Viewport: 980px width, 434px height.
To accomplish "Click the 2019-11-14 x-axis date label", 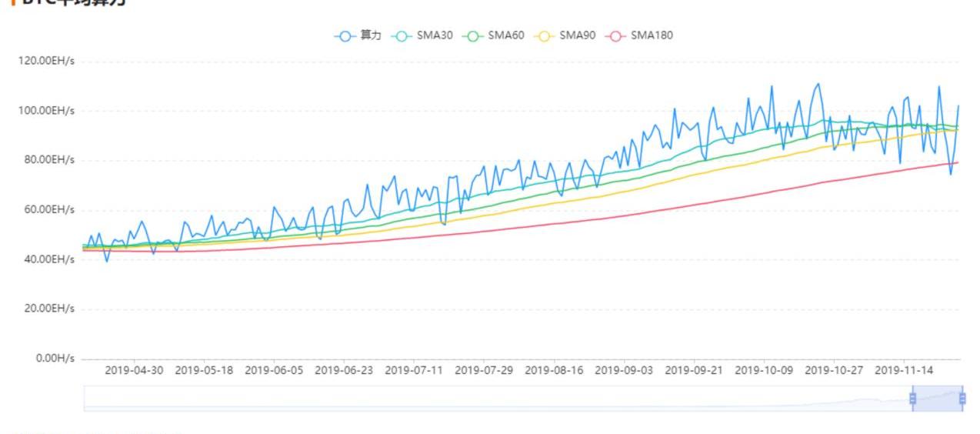I will (904, 370).
